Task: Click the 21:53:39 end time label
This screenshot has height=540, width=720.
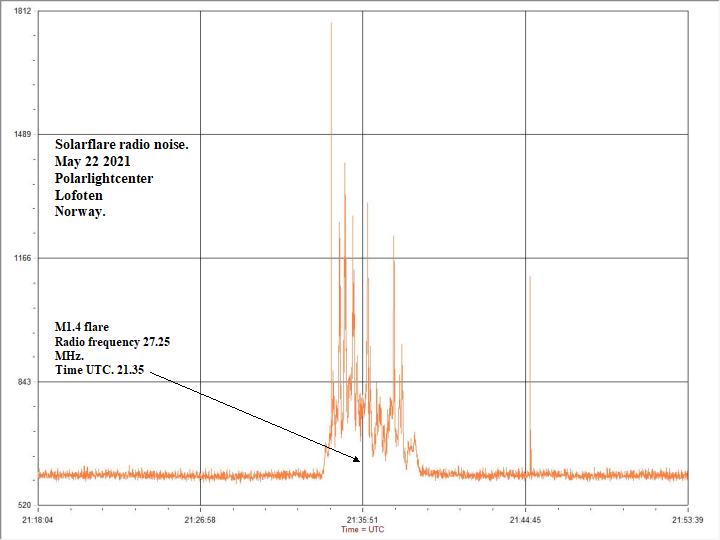Action: (x=687, y=520)
